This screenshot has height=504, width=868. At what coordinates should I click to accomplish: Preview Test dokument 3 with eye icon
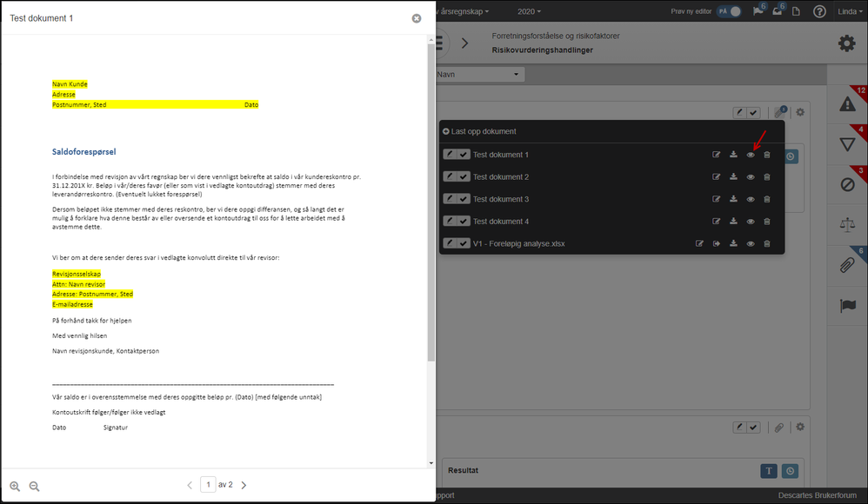[x=751, y=199]
